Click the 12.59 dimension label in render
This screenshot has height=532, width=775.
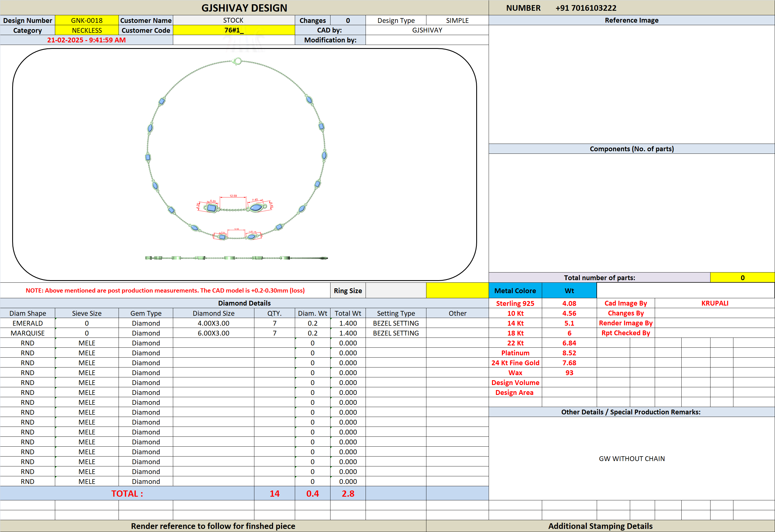[x=233, y=196]
